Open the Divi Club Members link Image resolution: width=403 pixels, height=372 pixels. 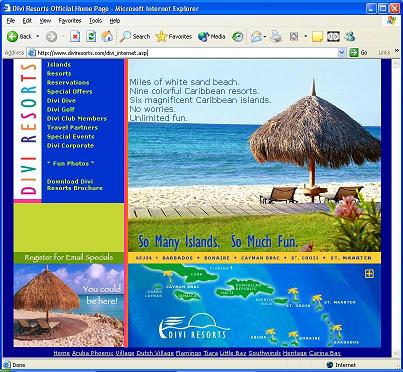click(77, 119)
